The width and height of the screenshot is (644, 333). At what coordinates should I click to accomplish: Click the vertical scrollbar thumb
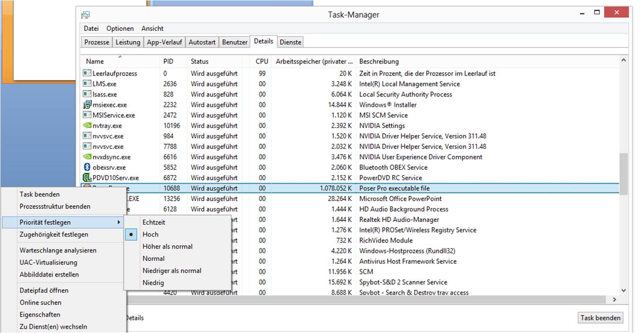(624, 173)
